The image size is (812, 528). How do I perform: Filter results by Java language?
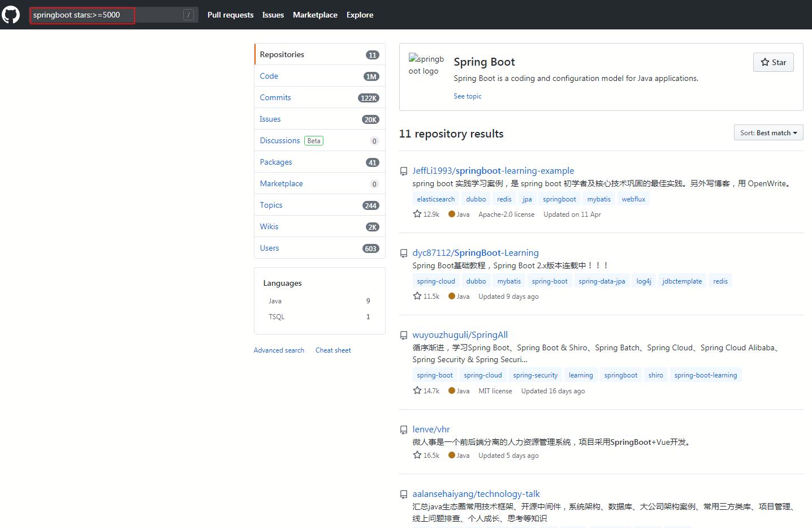319,301
